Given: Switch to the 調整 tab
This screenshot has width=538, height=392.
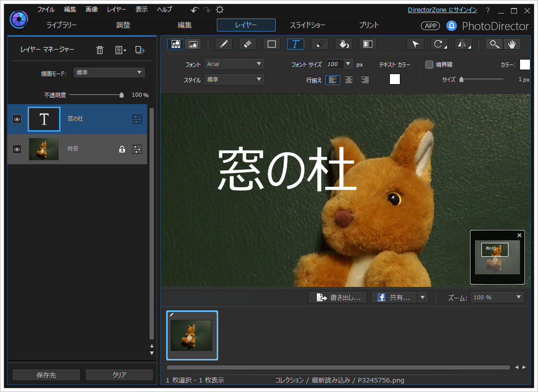Looking at the screenshot, I should point(123,25).
